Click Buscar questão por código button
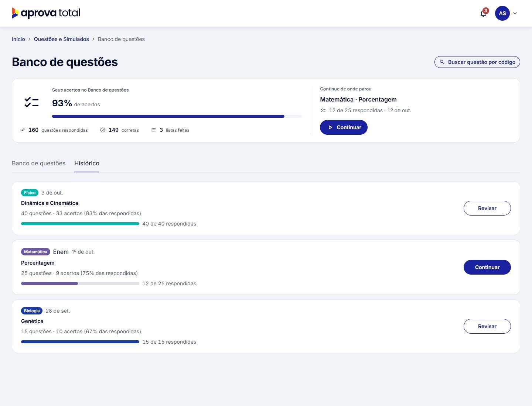Screen dimensions: 532x406 [x=477, y=62]
